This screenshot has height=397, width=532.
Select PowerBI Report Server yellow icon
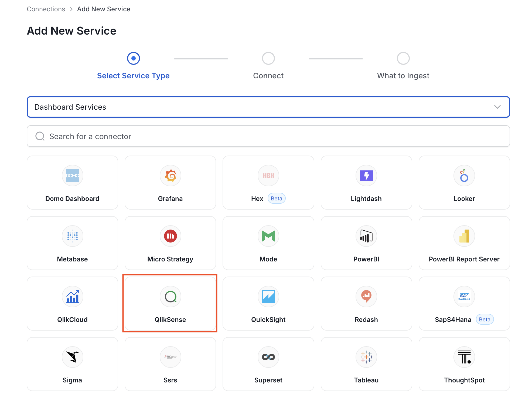click(x=464, y=236)
